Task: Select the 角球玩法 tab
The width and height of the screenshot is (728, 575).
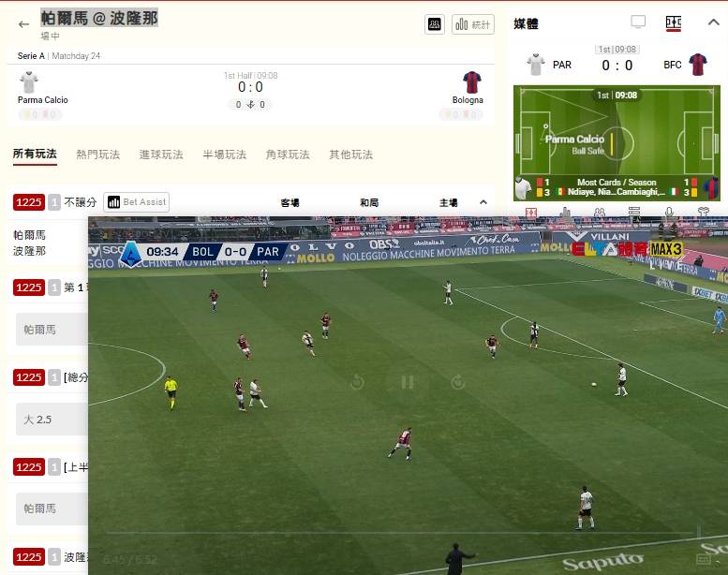Action: 288,155
